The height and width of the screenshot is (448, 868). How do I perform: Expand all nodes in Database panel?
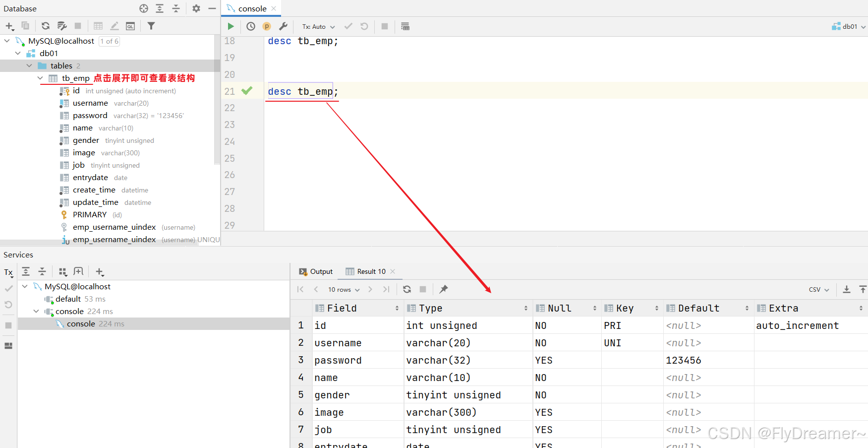(x=160, y=8)
